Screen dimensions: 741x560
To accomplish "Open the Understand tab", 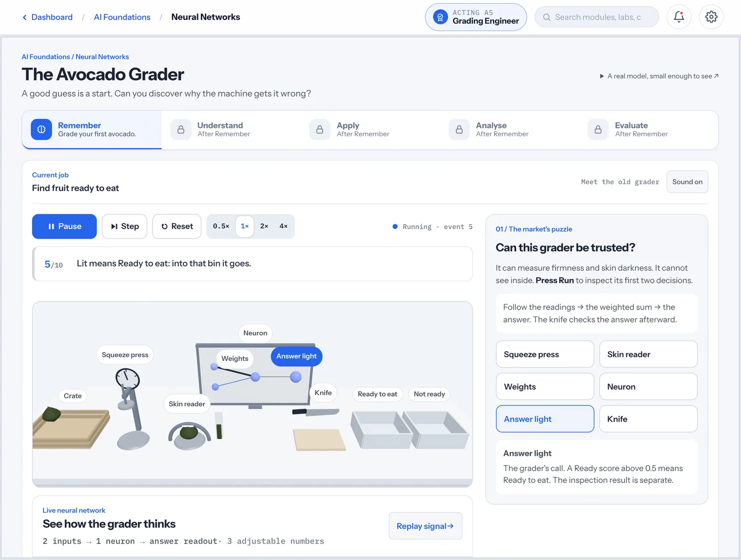I will coord(231,129).
